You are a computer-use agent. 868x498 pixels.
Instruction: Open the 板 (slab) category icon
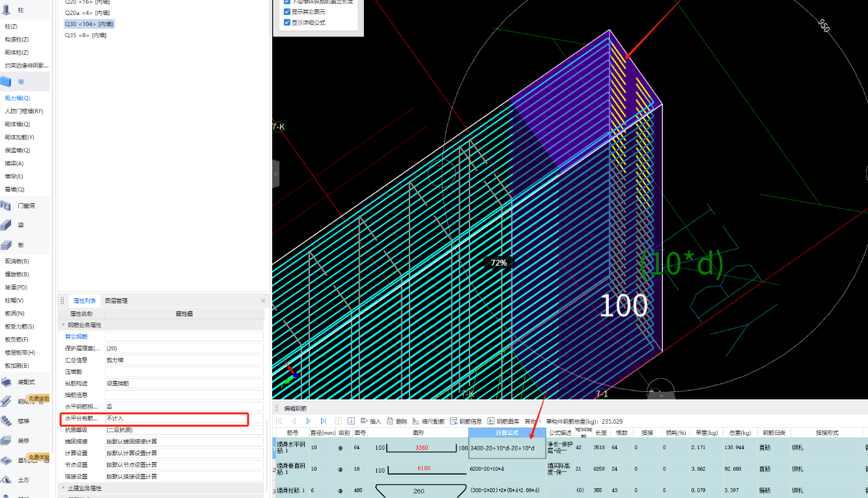coord(7,245)
